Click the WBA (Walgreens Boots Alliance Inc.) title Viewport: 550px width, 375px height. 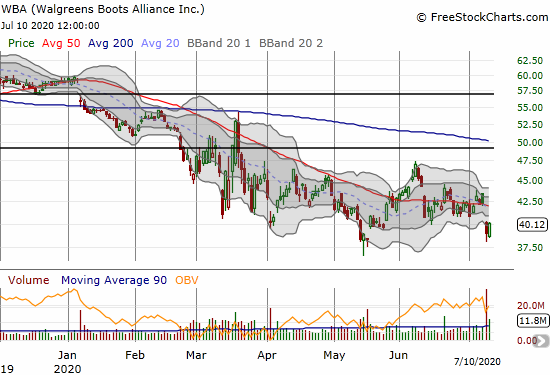pyautogui.click(x=102, y=9)
